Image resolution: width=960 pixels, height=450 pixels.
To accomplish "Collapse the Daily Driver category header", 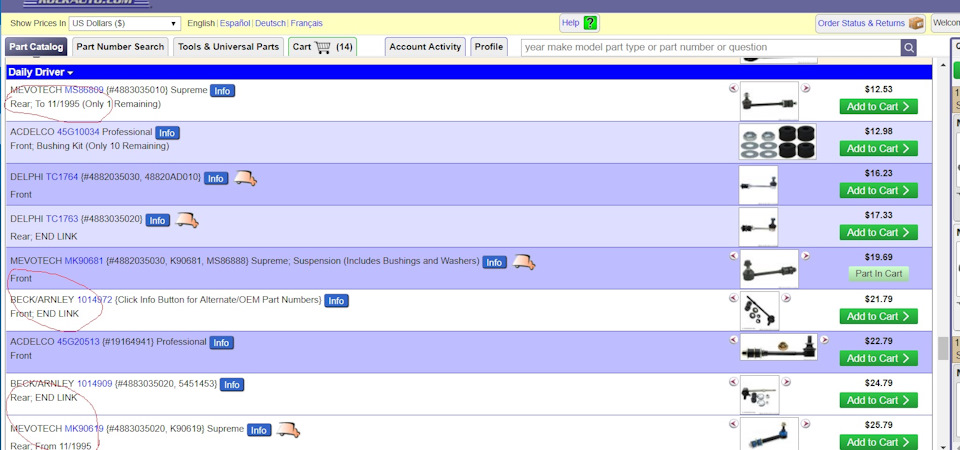I will click(40, 72).
